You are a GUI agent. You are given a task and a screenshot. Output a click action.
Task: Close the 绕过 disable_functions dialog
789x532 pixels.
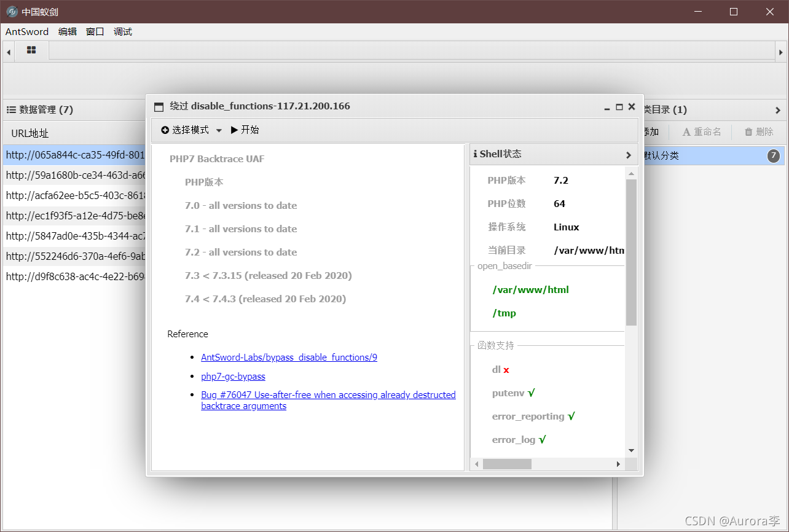pyautogui.click(x=631, y=107)
